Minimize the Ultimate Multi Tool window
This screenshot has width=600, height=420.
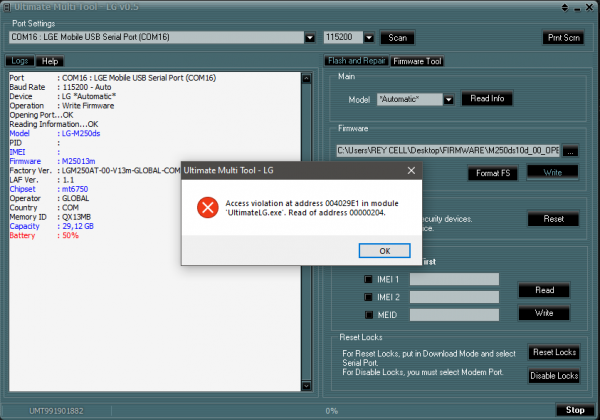point(577,8)
